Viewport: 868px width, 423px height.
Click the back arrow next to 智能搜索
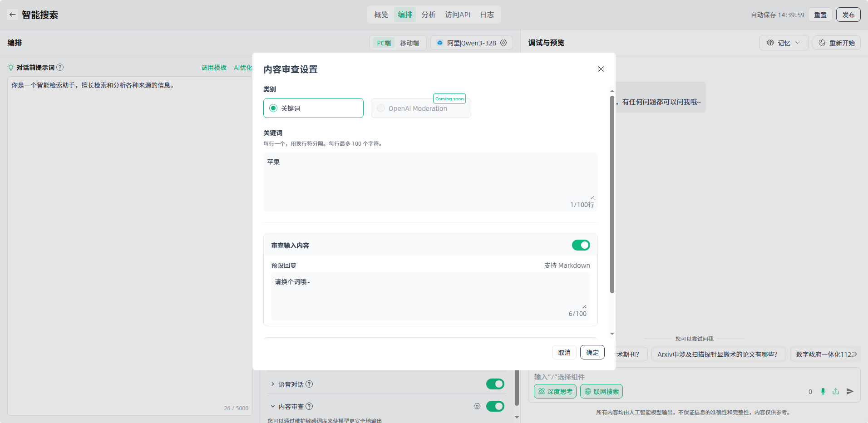13,15
